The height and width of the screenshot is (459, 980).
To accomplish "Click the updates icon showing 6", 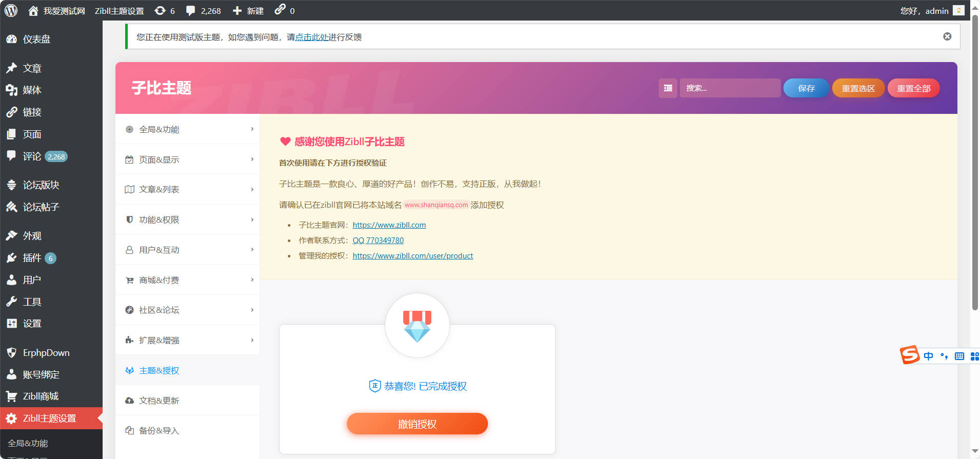I will coord(160,11).
